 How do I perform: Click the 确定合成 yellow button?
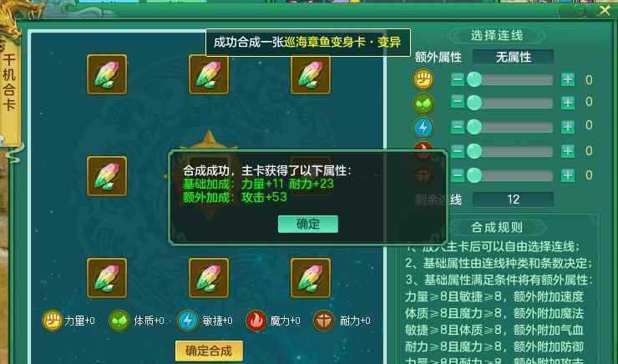point(209,351)
